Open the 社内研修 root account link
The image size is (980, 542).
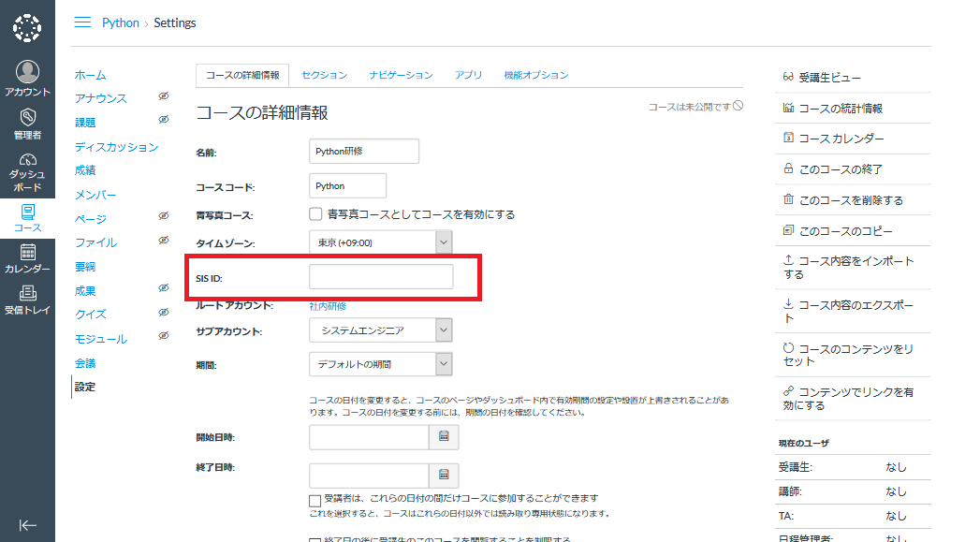328,306
